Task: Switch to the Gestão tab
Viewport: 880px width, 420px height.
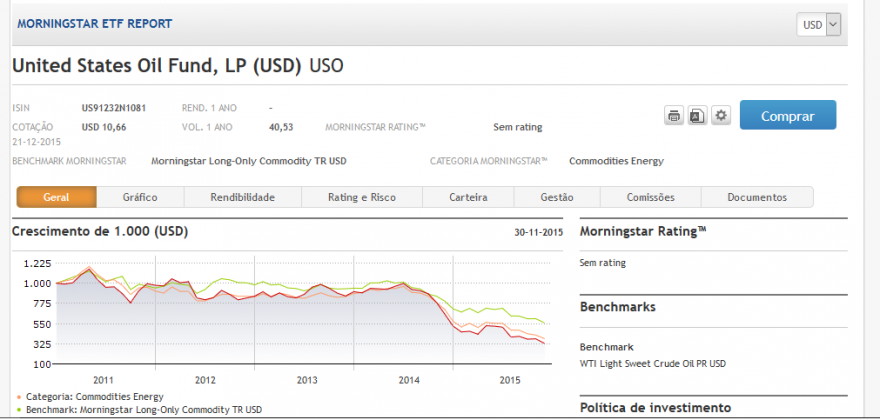Action: (557, 197)
